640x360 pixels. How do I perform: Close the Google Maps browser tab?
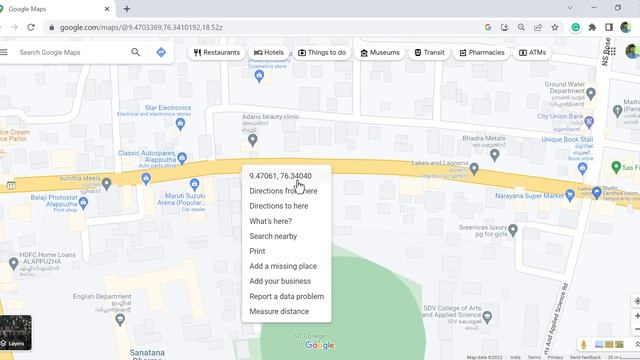(107, 9)
